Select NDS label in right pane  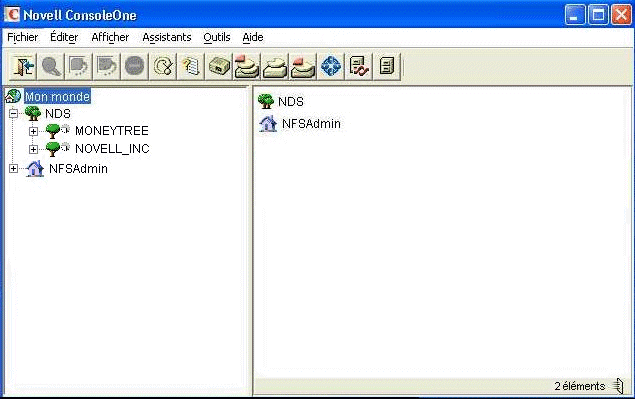click(291, 101)
